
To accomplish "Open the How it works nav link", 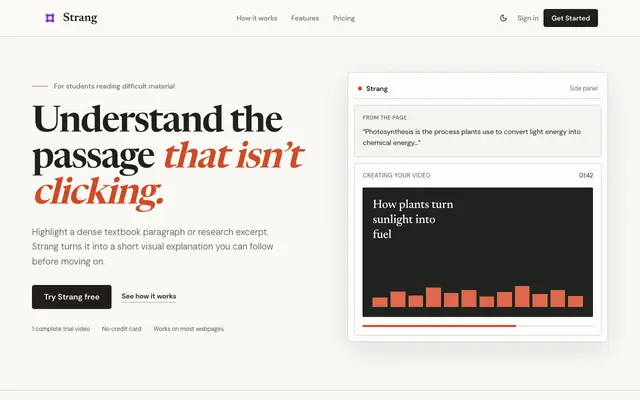I will pos(257,18).
